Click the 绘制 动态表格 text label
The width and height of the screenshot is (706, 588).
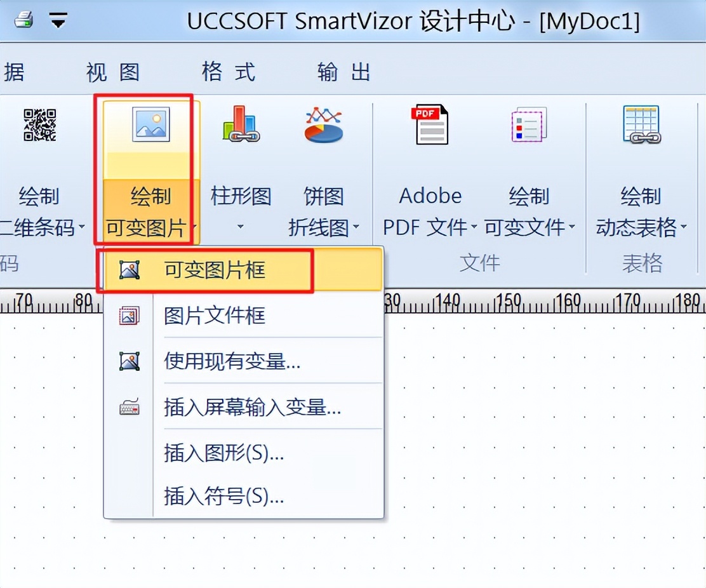[637, 211]
